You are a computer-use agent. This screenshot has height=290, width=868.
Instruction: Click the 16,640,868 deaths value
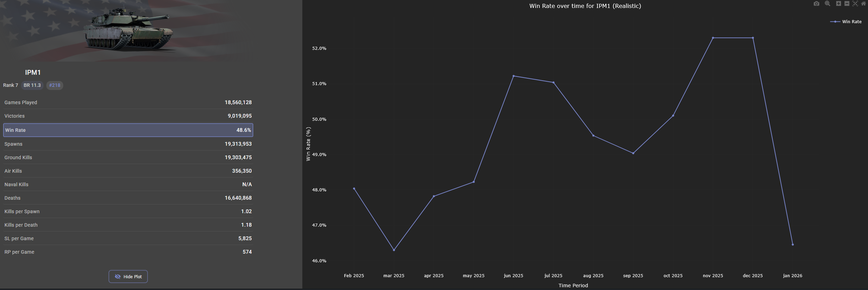click(x=238, y=198)
